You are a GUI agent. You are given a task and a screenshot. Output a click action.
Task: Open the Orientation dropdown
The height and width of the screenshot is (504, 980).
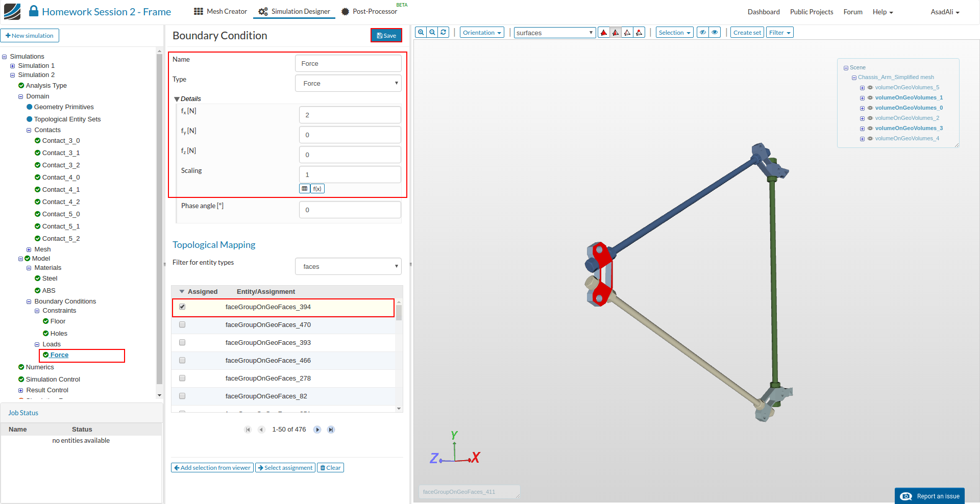tap(482, 33)
